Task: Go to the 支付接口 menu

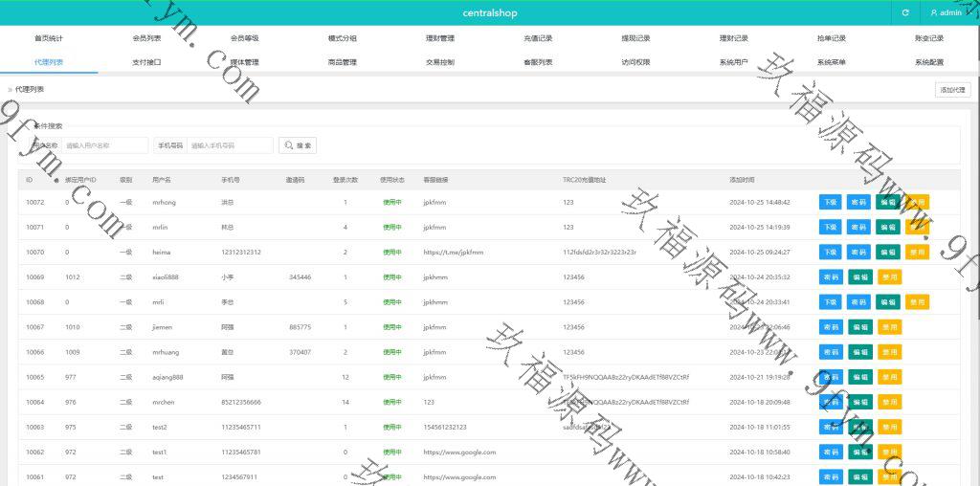Action: coord(146,62)
